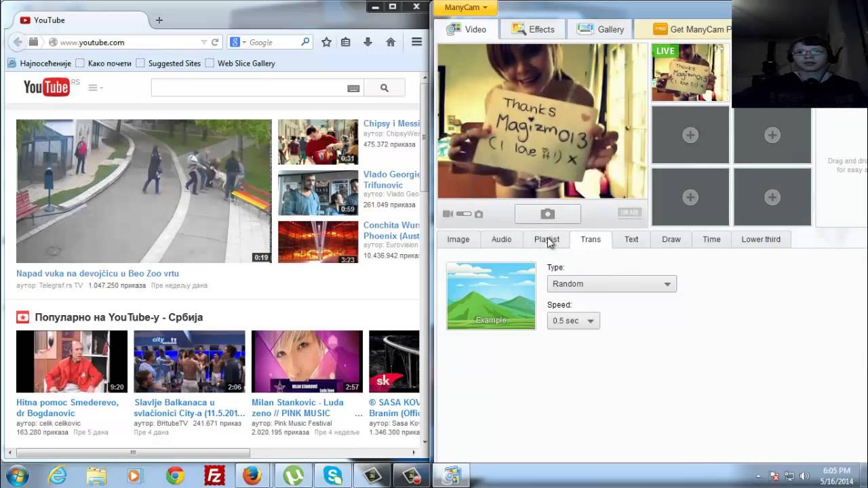The image size is (868, 488).
Task: Click the volume speaker icon in system tray
Action: point(804,476)
